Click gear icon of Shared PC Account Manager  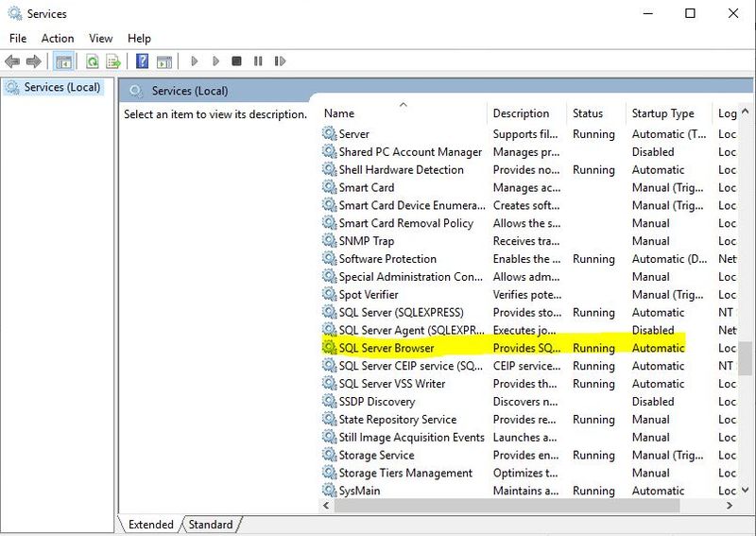pos(329,151)
